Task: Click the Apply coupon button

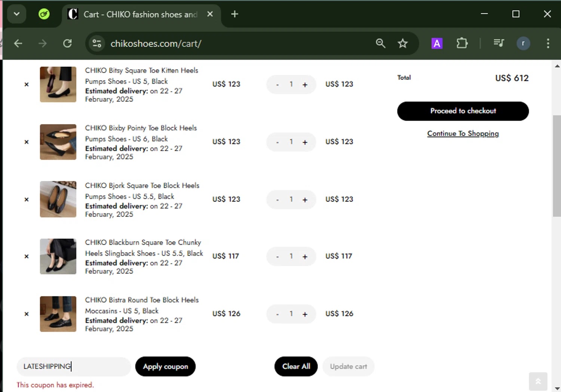Action: (x=165, y=367)
